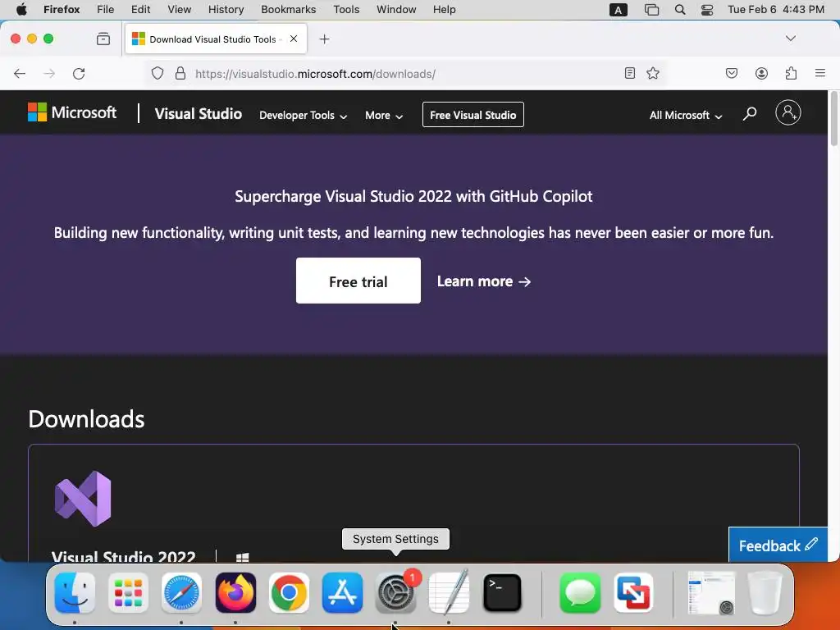Close the Download Visual Studio Tools tab

tap(294, 39)
